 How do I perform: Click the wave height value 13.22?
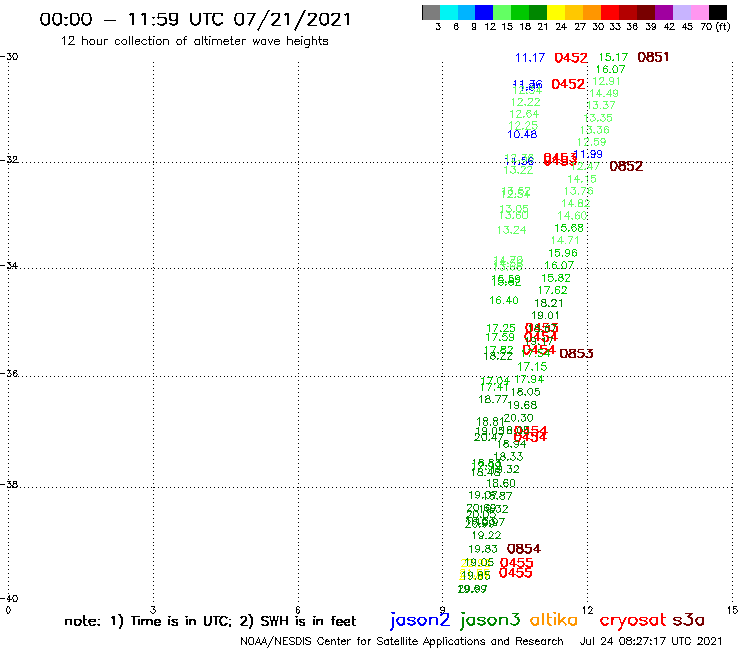[518, 170]
